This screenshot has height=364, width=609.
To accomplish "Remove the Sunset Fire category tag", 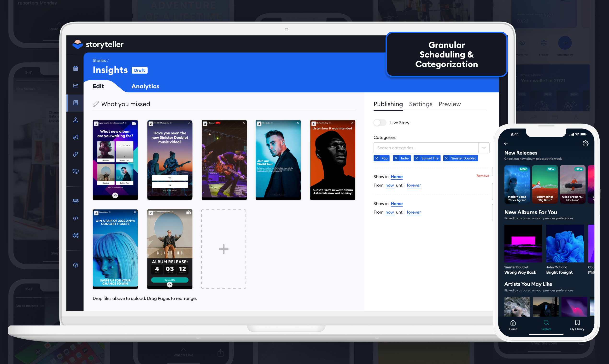I will [417, 158].
